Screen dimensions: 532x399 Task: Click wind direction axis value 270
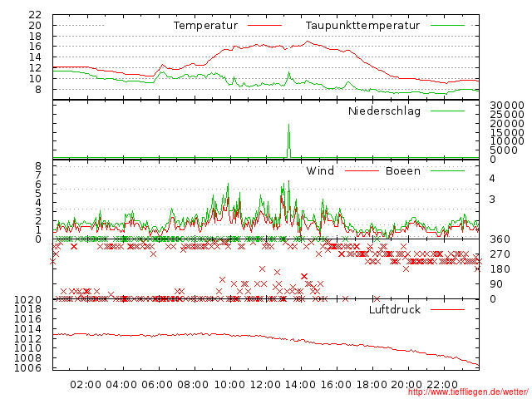point(500,254)
